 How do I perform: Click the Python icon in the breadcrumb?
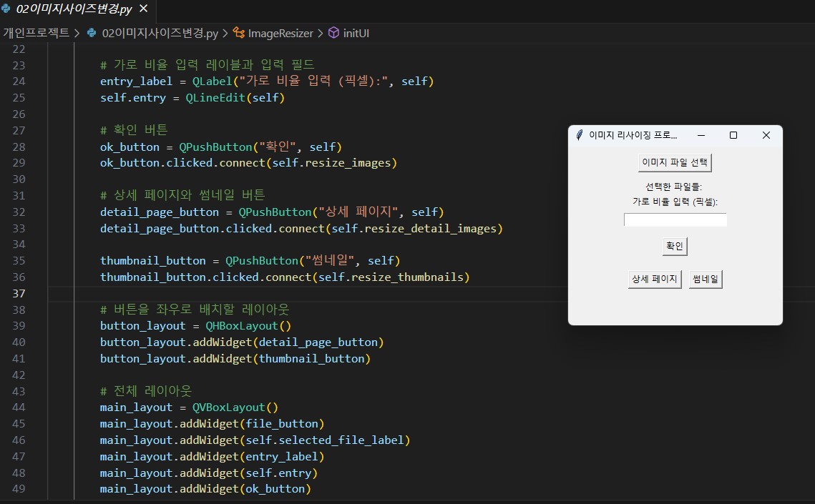point(91,33)
